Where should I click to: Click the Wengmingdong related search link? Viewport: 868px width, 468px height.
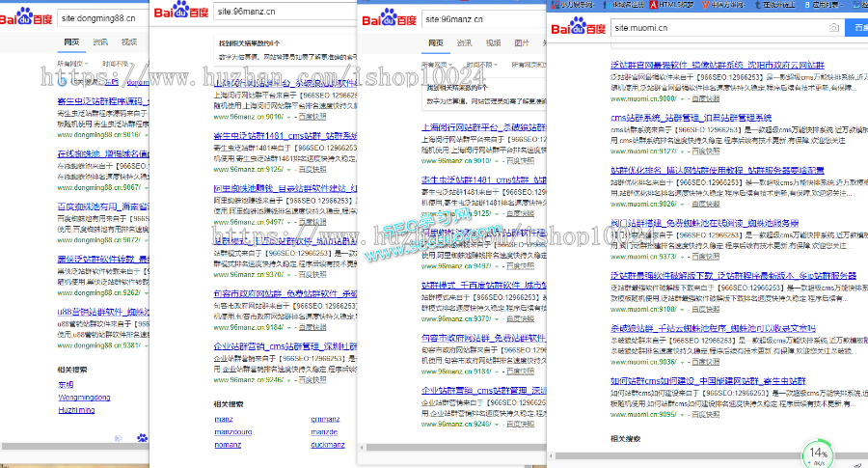[84, 398]
